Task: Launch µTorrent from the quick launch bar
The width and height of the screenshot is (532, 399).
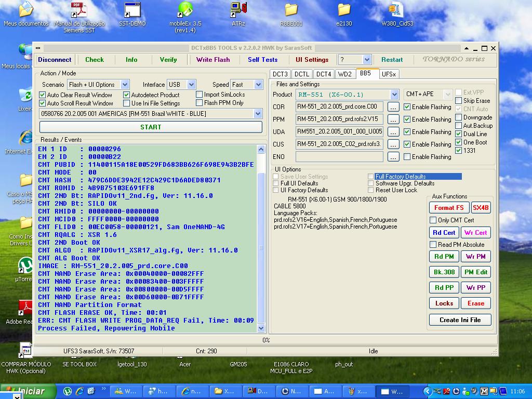Action: pyautogui.click(x=68, y=391)
